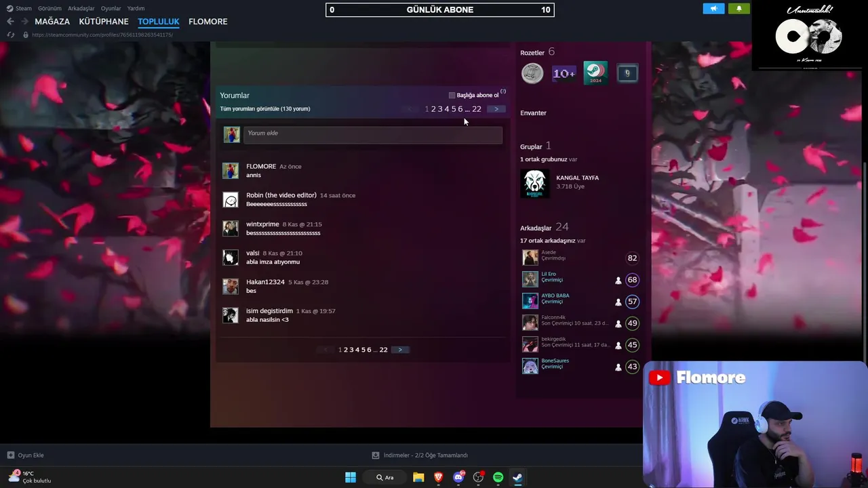Screen dimensions: 868x488
Task: Click Asede's friend avatar
Action: 530,258
